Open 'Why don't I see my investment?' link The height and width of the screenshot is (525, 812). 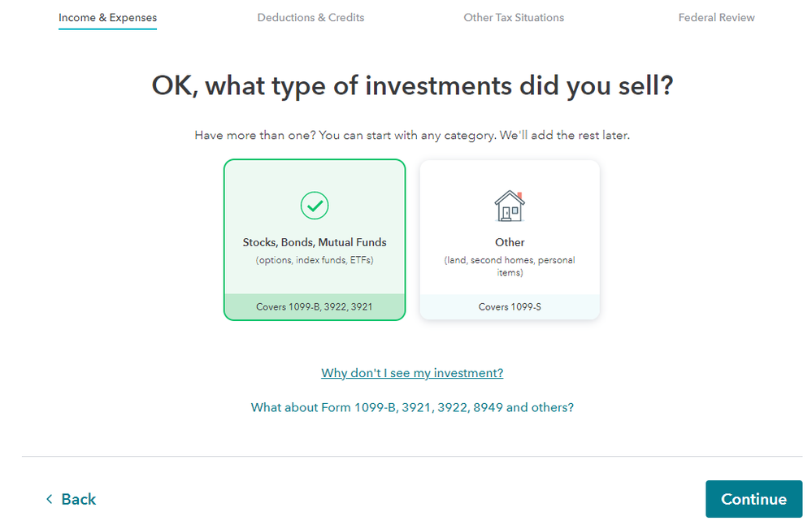click(x=412, y=373)
